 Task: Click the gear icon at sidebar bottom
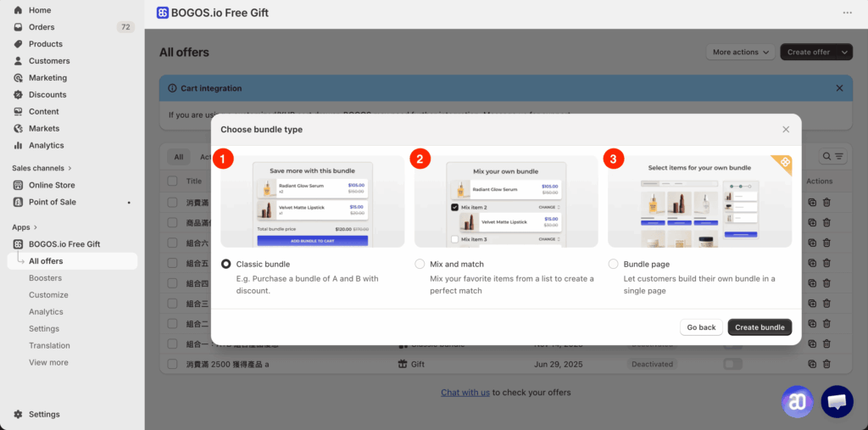pyautogui.click(x=19, y=415)
